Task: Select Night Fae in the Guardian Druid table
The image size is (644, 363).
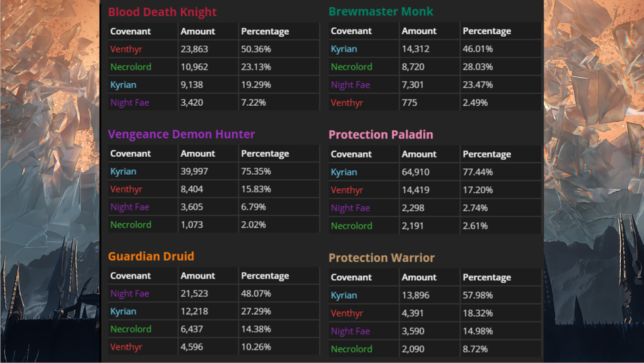Action: pos(129,293)
